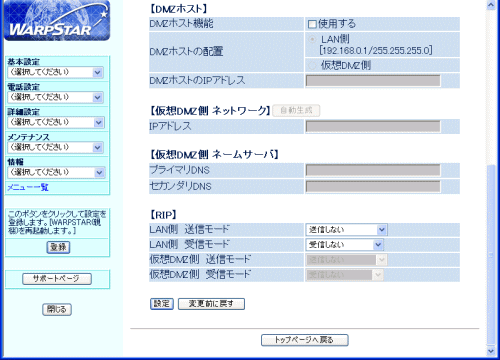500x360 pixels.
Task: Open the 電話設定 dropdown
Action: pos(56,97)
